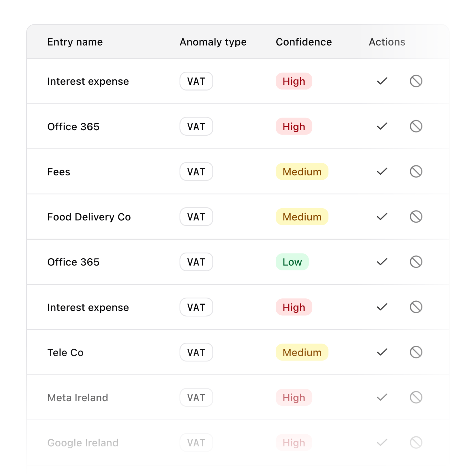Dismiss the Meta Ireland entry

(x=416, y=397)
